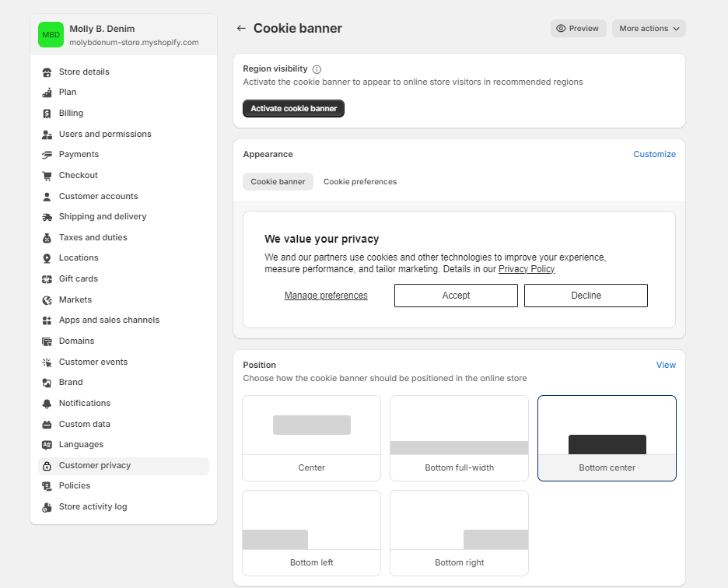Click the Customer accounts person icon

click(x=47, y=197)
